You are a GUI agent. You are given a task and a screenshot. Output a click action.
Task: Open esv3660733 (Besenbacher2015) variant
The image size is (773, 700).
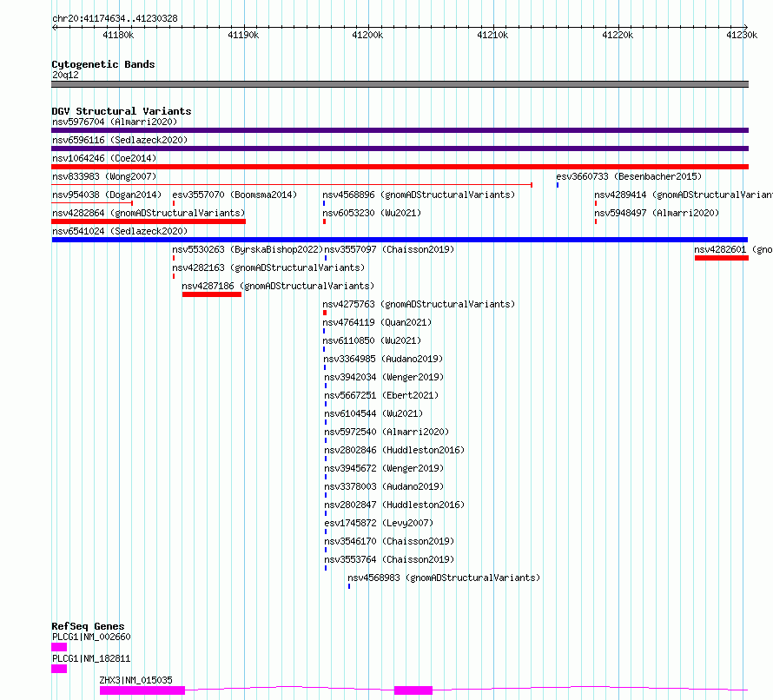coord(629,176)
